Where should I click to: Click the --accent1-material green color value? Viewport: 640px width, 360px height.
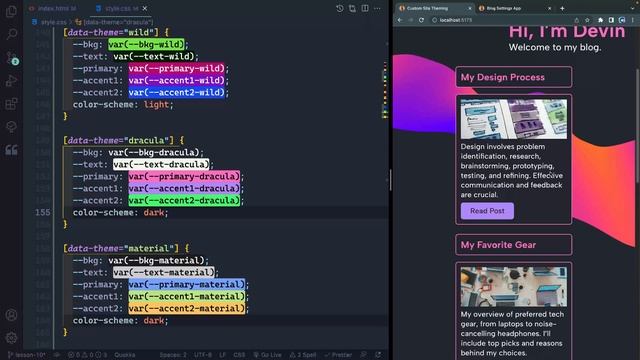tap(187, 296)
